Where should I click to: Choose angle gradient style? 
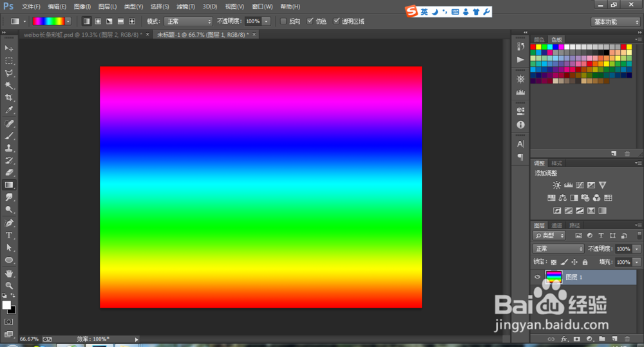[x=109, y=21]
